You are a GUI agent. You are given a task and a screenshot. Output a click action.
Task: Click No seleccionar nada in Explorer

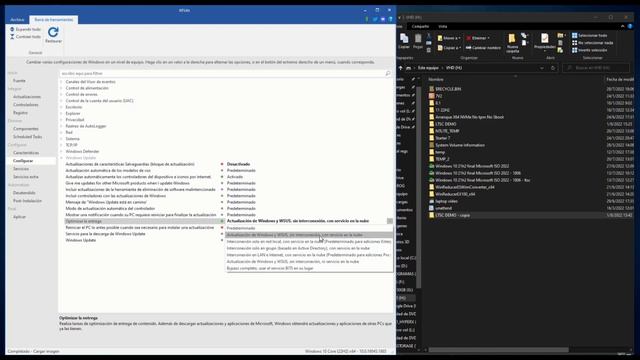point(593,43)
